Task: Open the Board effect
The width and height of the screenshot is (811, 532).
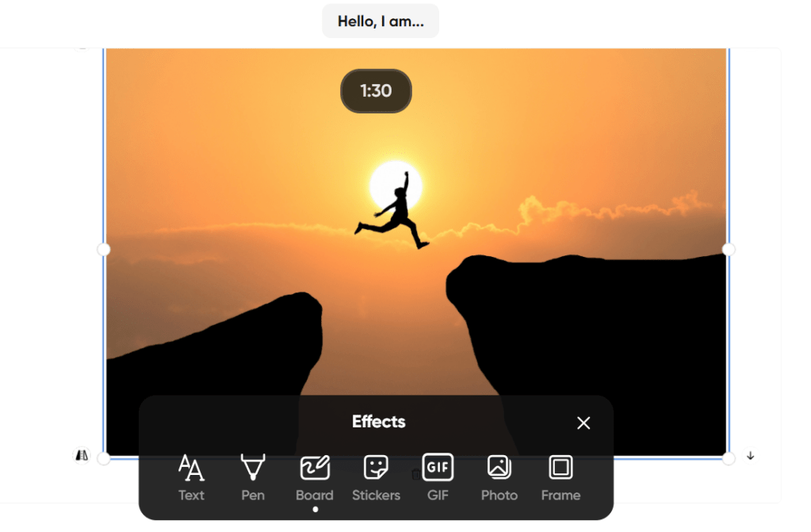Action: point(314,478)
